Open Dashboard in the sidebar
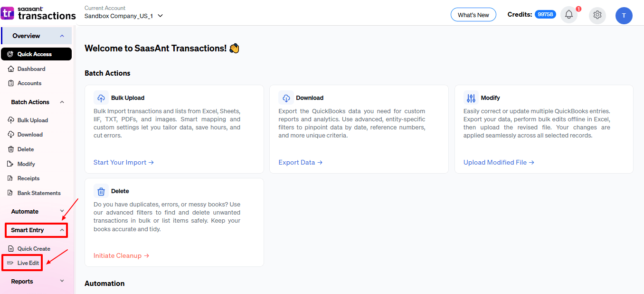The height and width of the screenshot is (294, 644). pyautogui.click(x=31, y=69)
